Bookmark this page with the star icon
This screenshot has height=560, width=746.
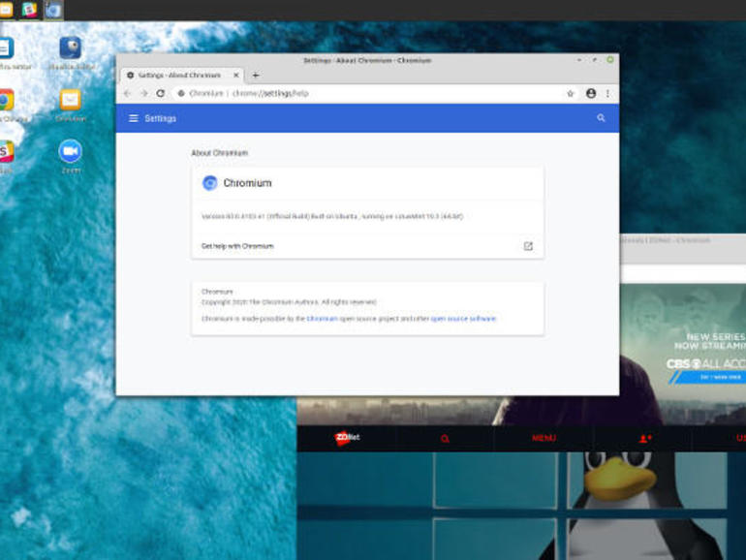coord(571,93)
